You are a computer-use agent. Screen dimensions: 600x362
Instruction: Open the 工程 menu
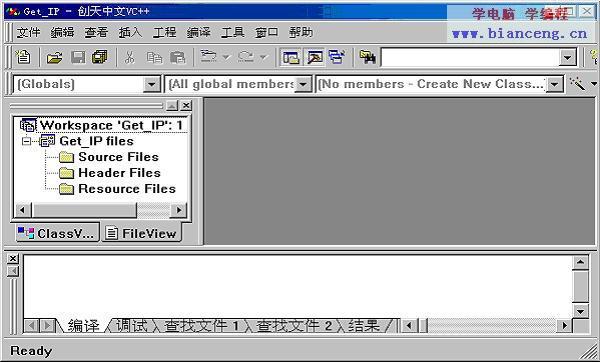pos(165,33)
